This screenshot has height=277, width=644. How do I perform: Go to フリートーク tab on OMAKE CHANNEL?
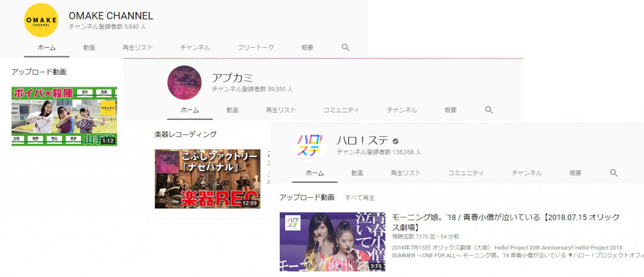click(x=256, y=48)
